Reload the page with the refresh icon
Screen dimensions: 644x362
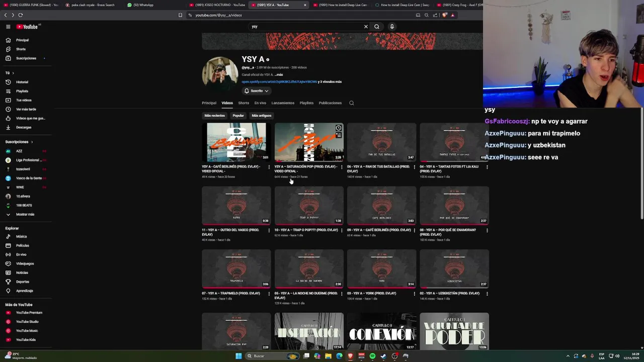(x=21, y=15)
